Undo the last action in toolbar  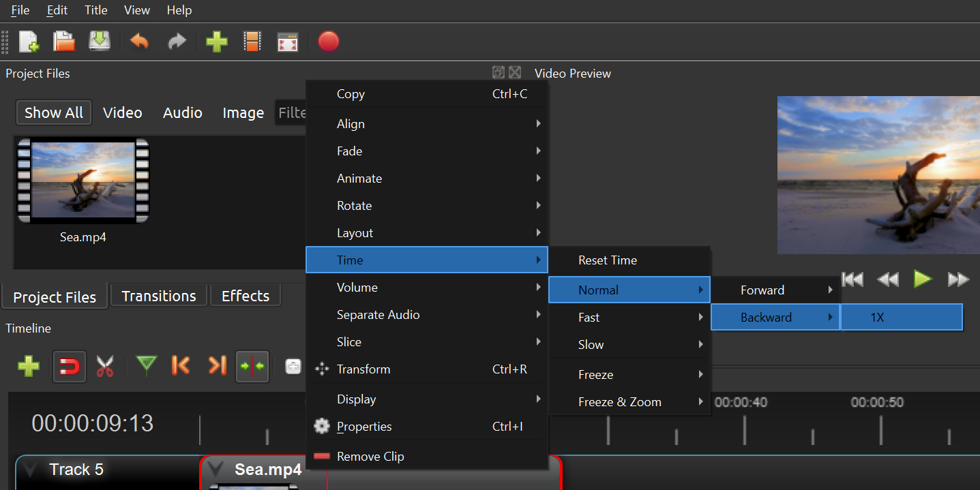139,42
